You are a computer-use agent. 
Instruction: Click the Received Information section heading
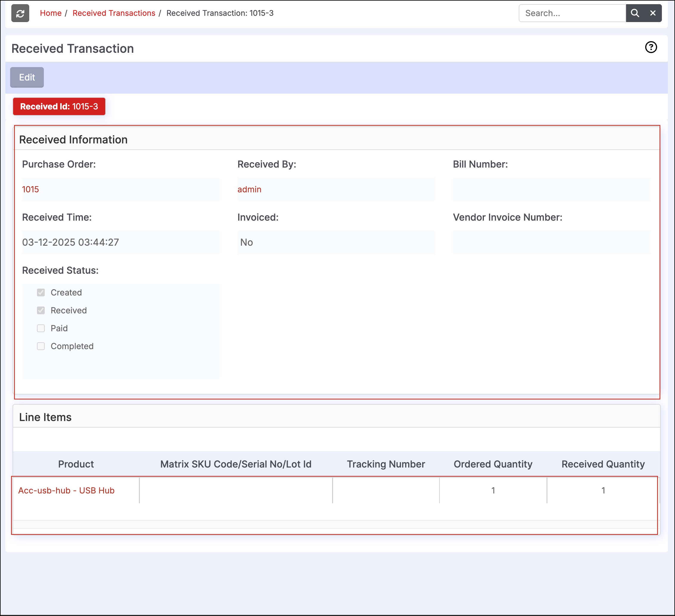(x=73, y=140)
